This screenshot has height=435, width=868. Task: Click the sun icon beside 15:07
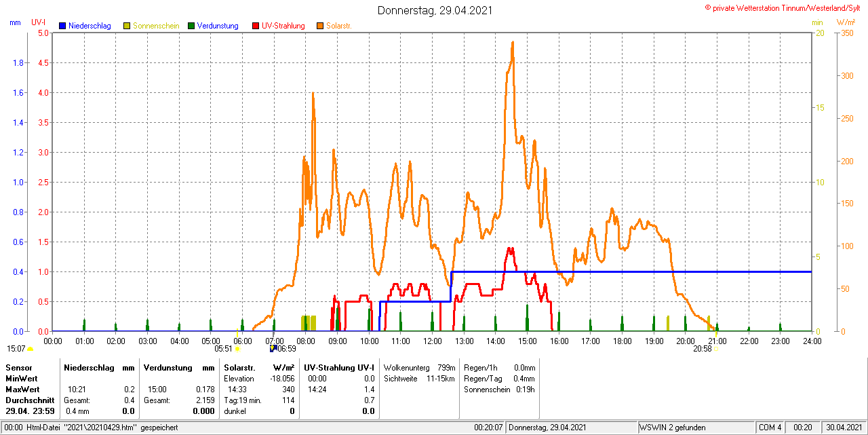click(x=30, y=349)
